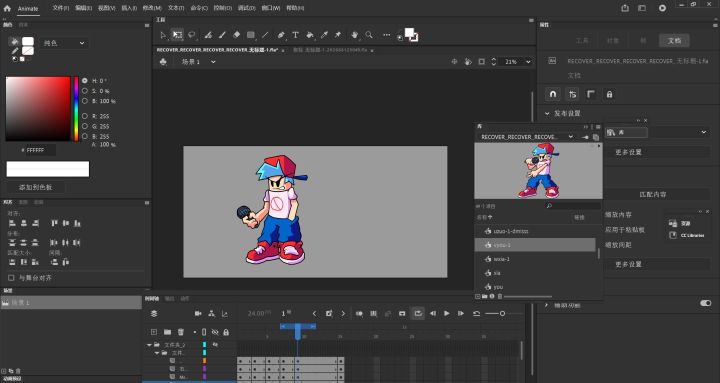The height and width of the screenshot is (383, 720).
Task: Click the center stage icon
Action: pyautogui.click(x=454, y=62)
